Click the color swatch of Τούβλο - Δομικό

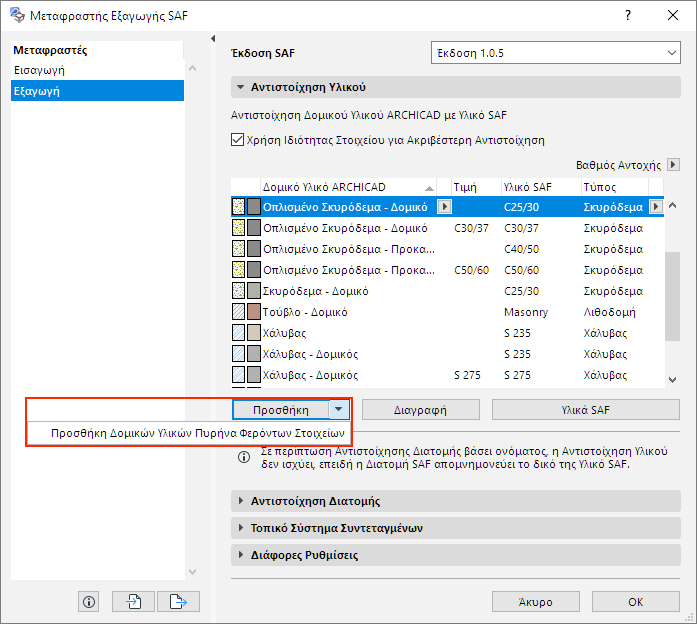click(x=254, y=312)
